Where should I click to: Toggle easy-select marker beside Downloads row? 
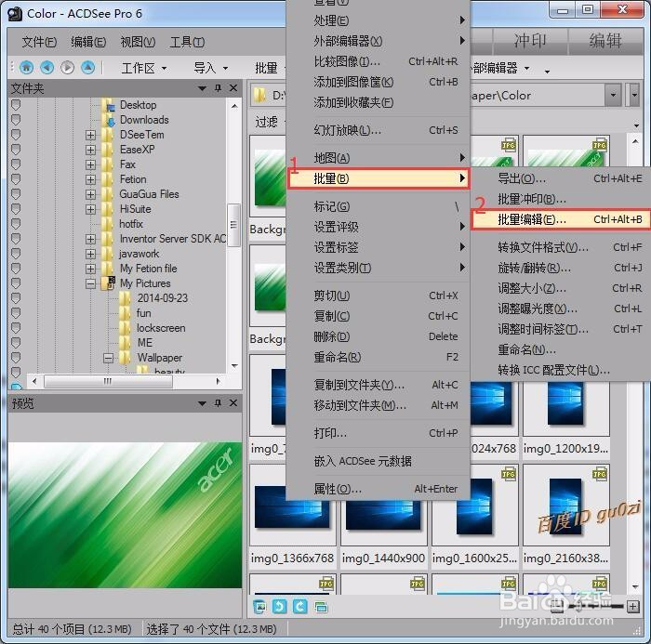pyautogui.click(x=16, y=120)
